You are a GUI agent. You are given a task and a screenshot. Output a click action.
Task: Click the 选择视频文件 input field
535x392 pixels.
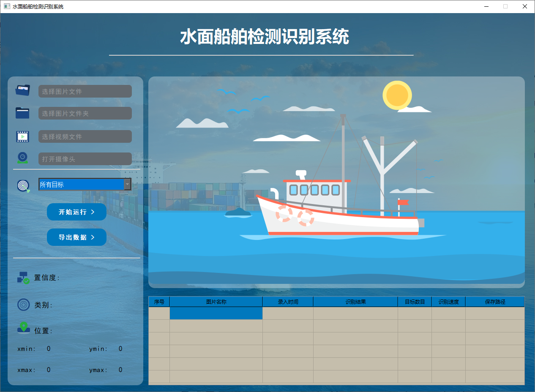[85, 136]
